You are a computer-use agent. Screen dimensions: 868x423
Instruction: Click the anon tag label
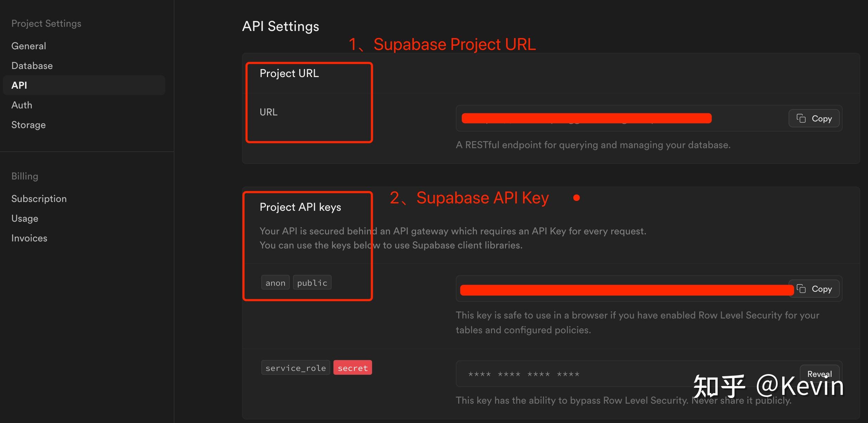[x=275, y=283]
